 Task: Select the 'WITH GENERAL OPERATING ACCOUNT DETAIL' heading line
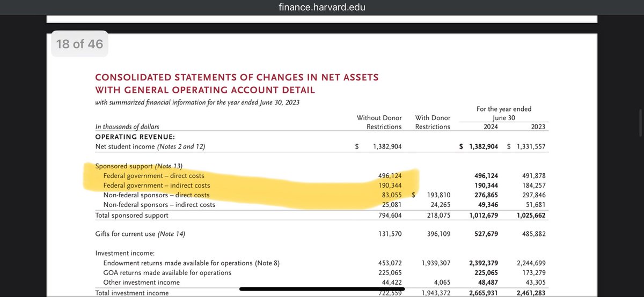[x=205, y=90]
